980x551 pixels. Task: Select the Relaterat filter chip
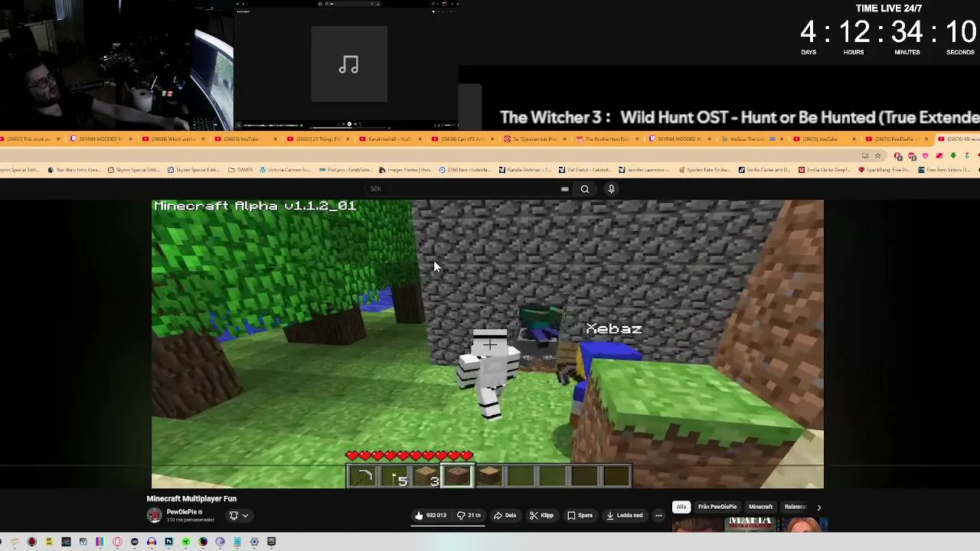(794, 507)
